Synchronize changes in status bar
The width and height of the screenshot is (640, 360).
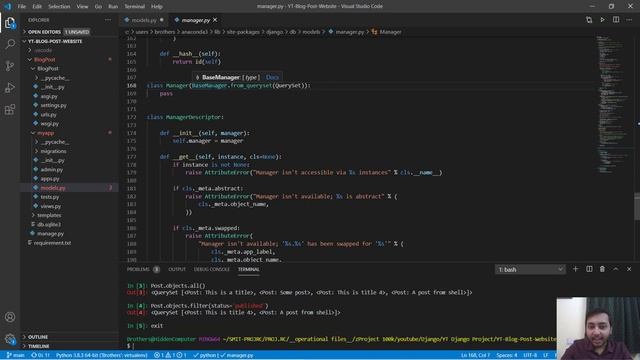[x=40, y=355]
